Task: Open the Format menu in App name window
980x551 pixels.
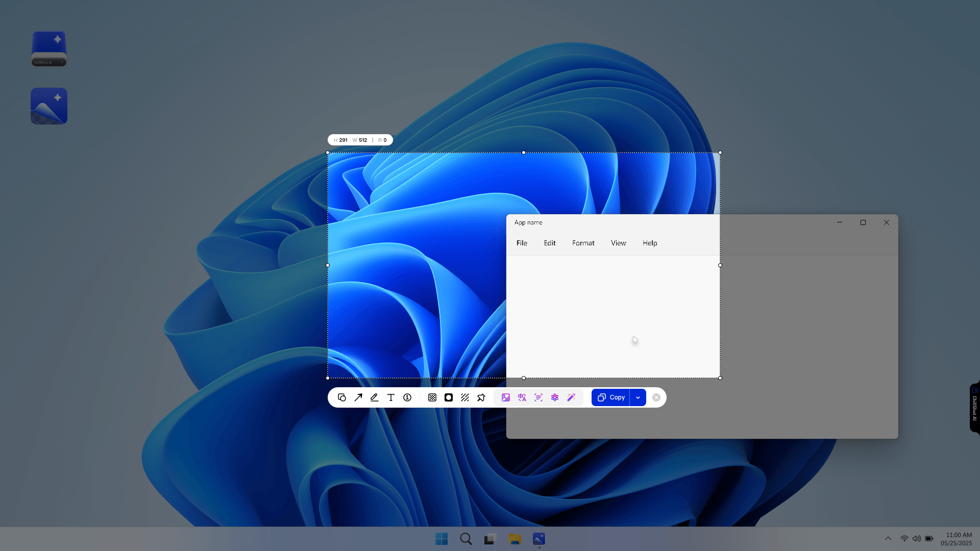Action: (583, 243)
